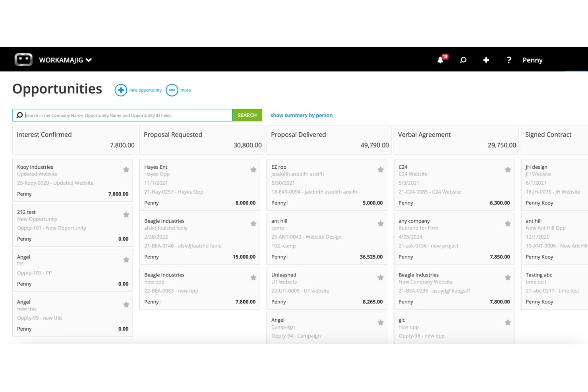This screenshot has width=588, height=392.
Task: Select the Verbal Agreement column header
Action: [x=456, y=140]
